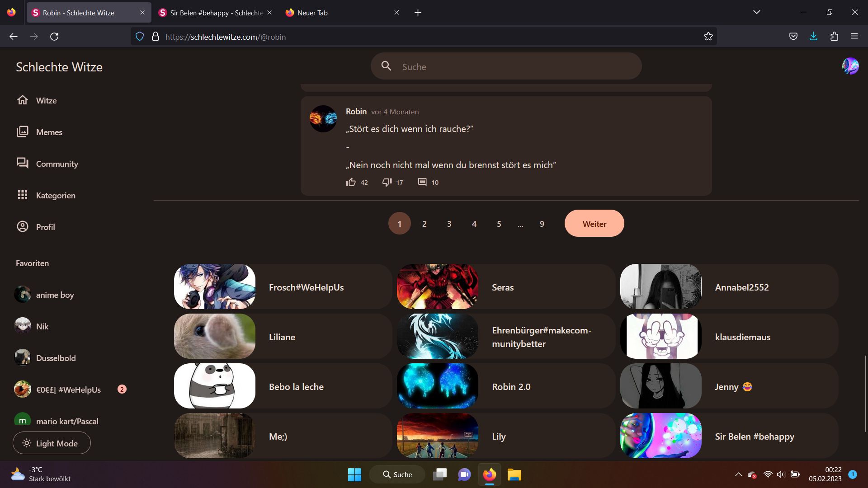
Task: Open Kategorien grid icon in sidebar
Action: pyautogui.click(x=23, y=195)
